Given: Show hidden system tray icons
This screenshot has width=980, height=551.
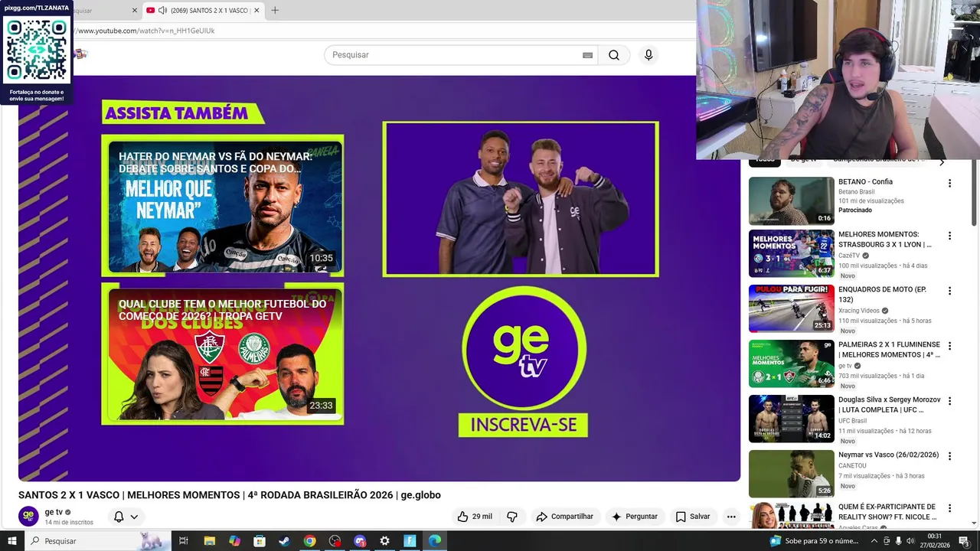Looking at the screenshot, I should point(874,541).
